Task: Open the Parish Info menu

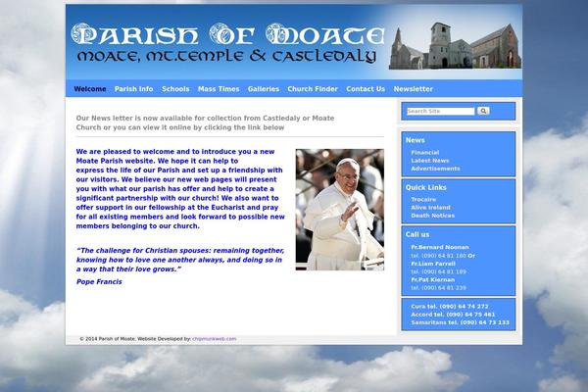Action: click(x=133, y=89)
